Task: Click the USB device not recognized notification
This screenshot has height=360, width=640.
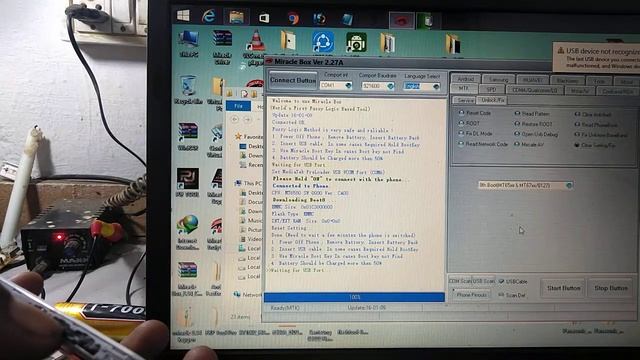Action: (597, 58)
